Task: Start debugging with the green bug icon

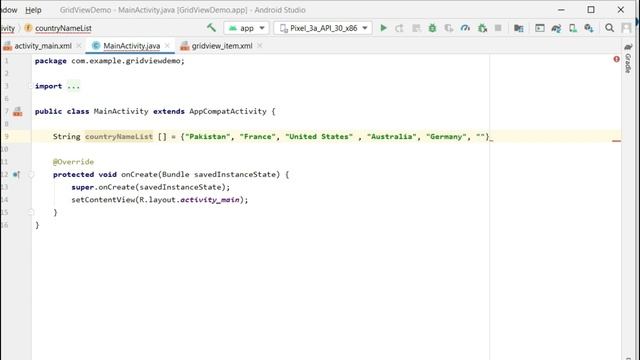Action: point(432,28)
